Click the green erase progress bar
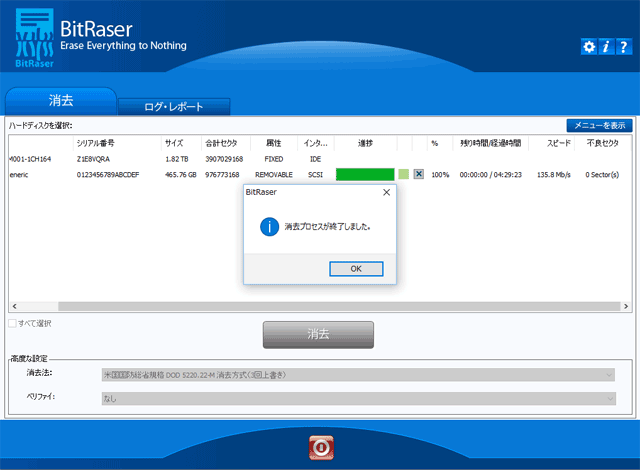This screenshot has height=470, width=640. point(365,174)
